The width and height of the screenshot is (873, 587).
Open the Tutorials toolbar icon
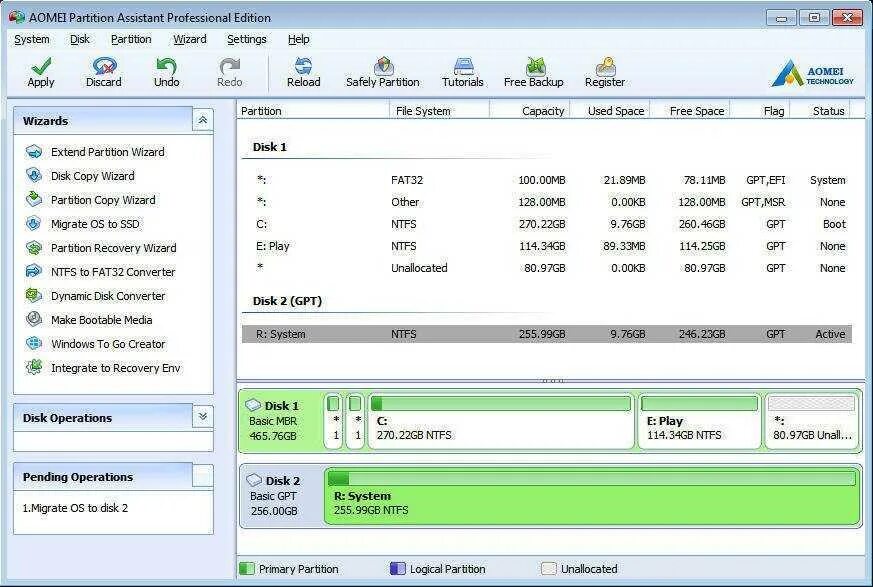463,66
